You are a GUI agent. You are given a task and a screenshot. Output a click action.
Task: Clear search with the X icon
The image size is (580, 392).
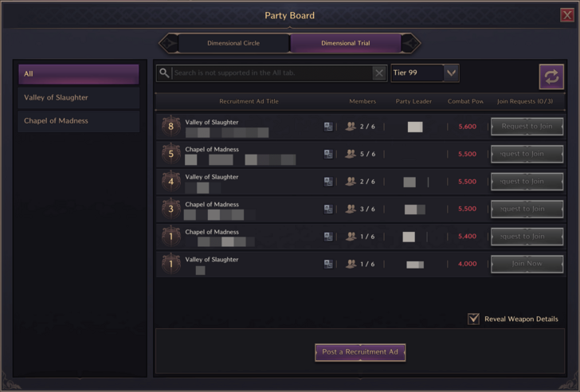coord(379,73)
